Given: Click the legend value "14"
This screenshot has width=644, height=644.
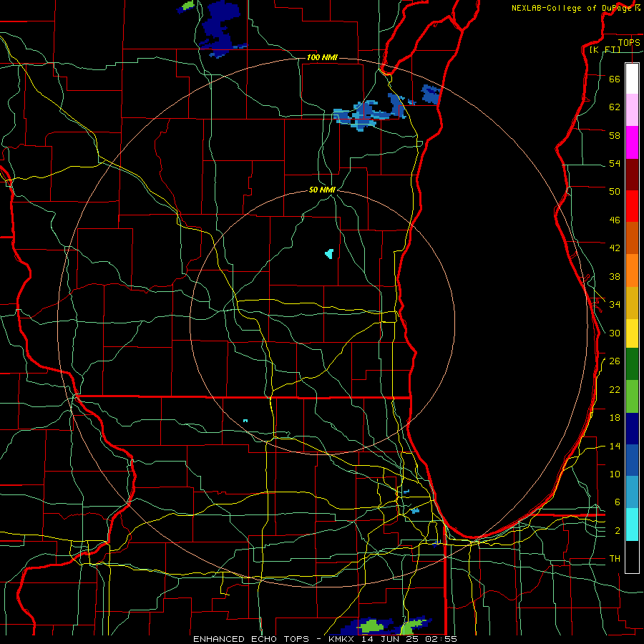Looking at the screenshot, I should [615, 446].
